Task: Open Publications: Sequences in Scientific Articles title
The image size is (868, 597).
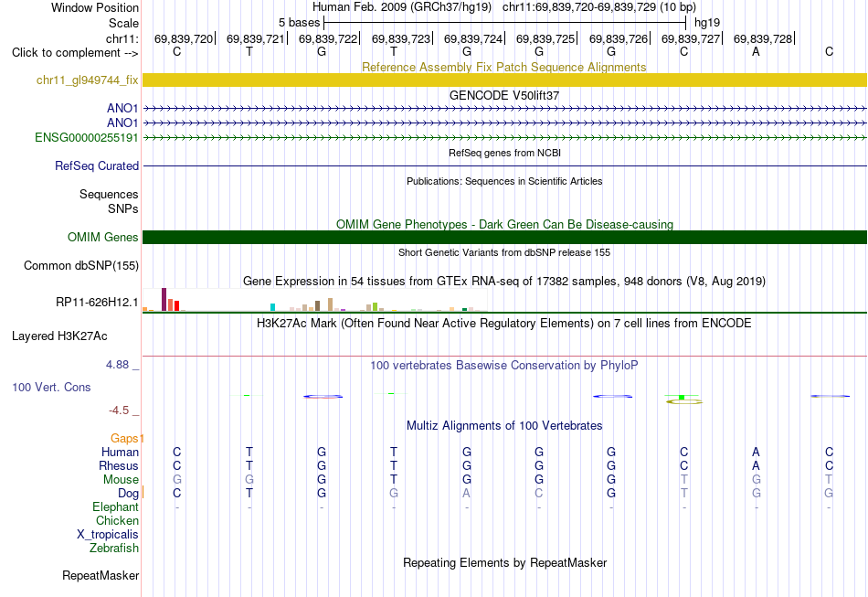Action: 504,181
